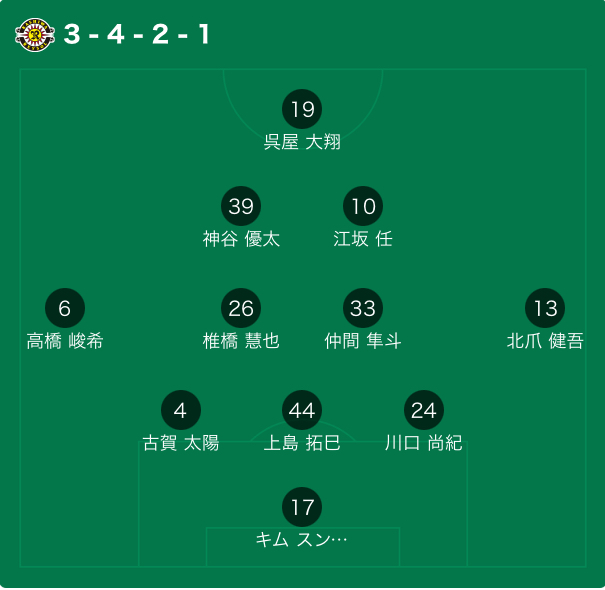
Task: Select player number 33 circle
Action: point(363,308)
